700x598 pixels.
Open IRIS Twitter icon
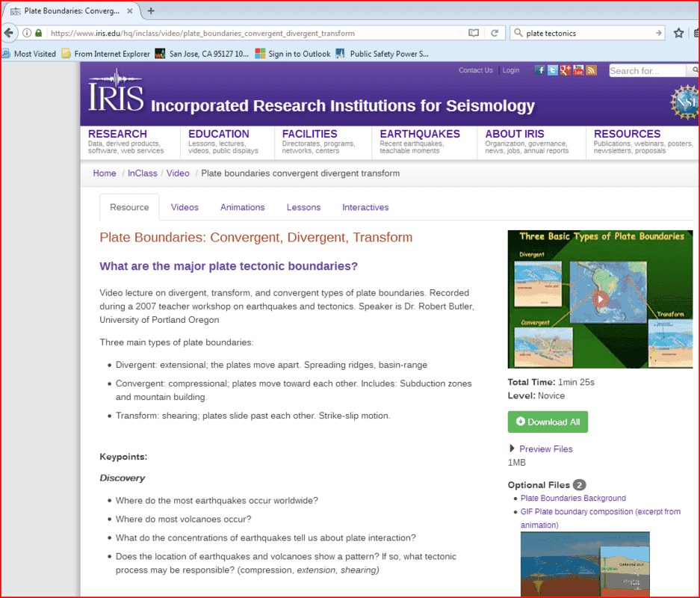[553, 70]
